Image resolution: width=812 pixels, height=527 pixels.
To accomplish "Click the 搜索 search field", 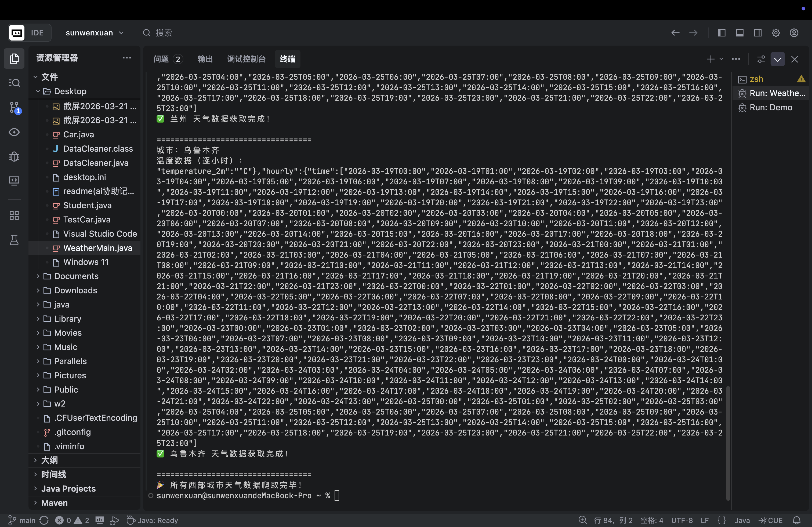I will (x=164, y=33).
